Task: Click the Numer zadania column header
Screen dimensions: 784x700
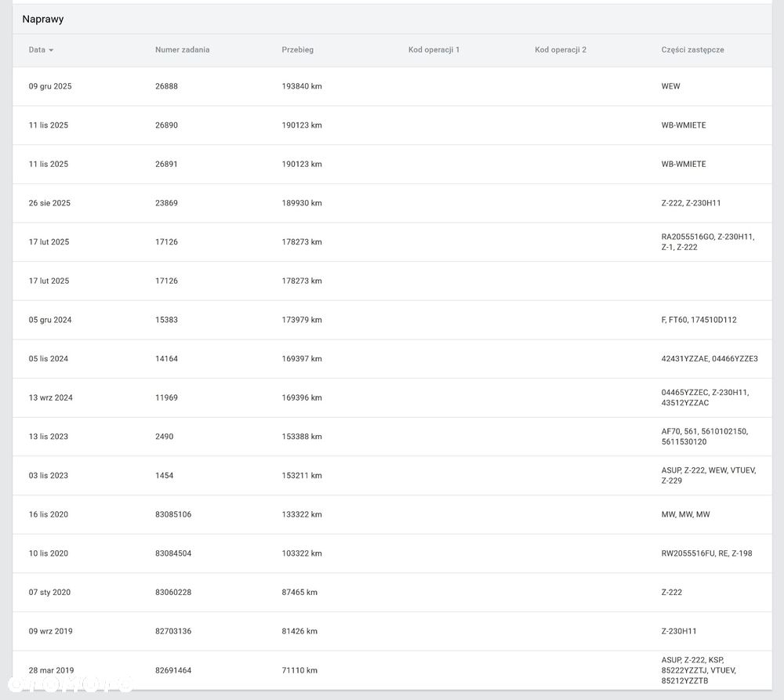Action: tap(182, 49)
